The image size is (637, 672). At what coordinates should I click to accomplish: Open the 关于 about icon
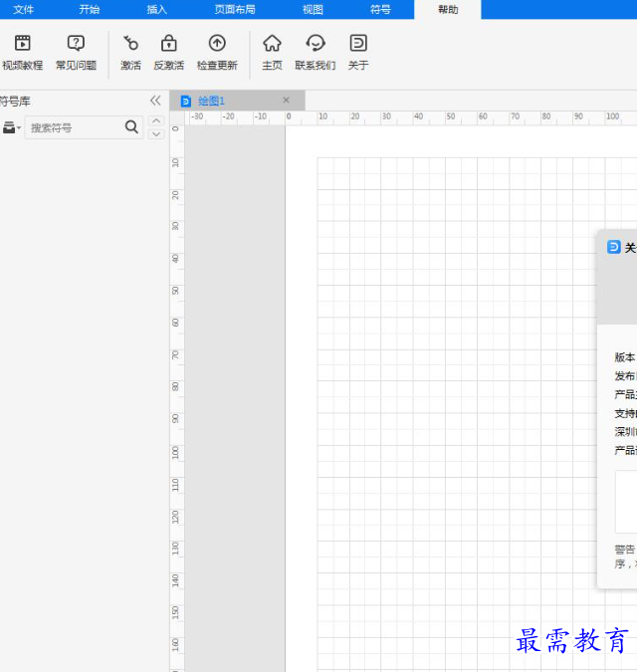click(x=358, y=53)
